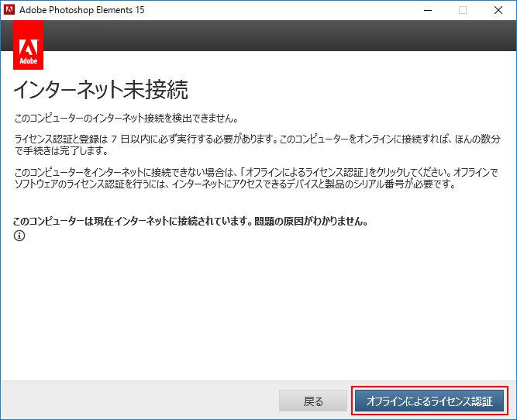517x420 pixels.
Task: Click the Photoshop Elements title bar icon
Action: coord(9,9)
